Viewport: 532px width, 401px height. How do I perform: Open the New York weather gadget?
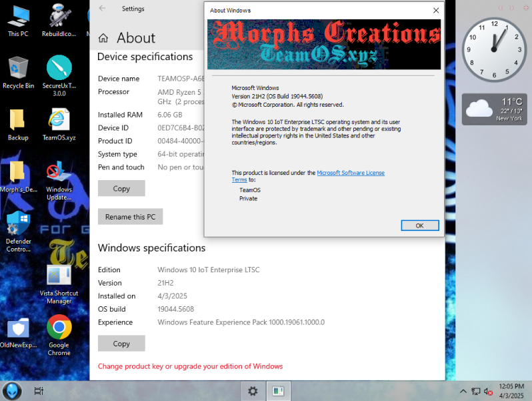click(x=495, y=109)
